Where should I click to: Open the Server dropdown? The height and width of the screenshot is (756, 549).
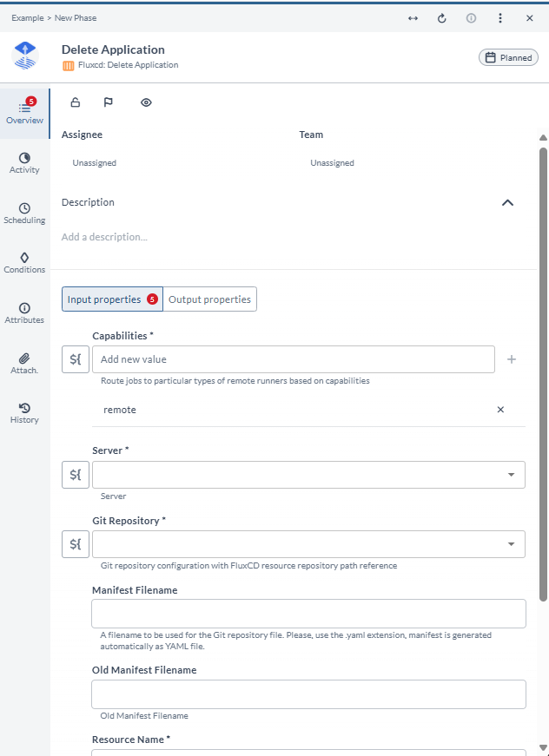point(308,475)
